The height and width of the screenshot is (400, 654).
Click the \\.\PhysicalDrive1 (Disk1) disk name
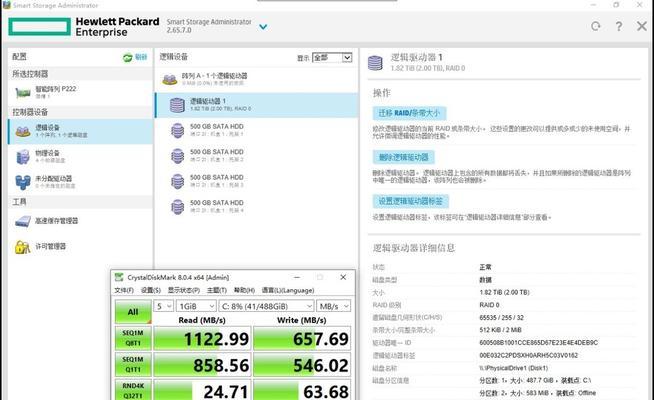tap(513, 368)
